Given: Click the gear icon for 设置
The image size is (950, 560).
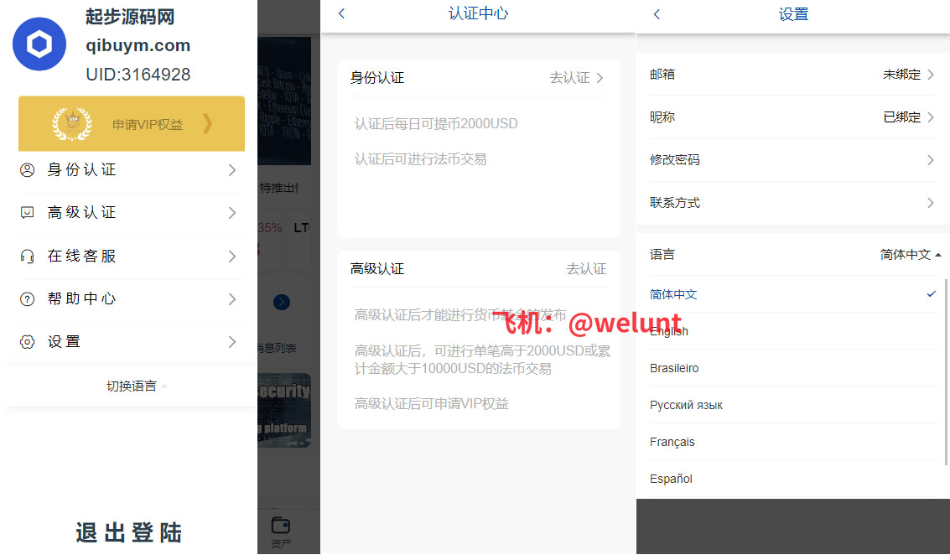Looking at the screenshot, I should (x=28, y=342).
